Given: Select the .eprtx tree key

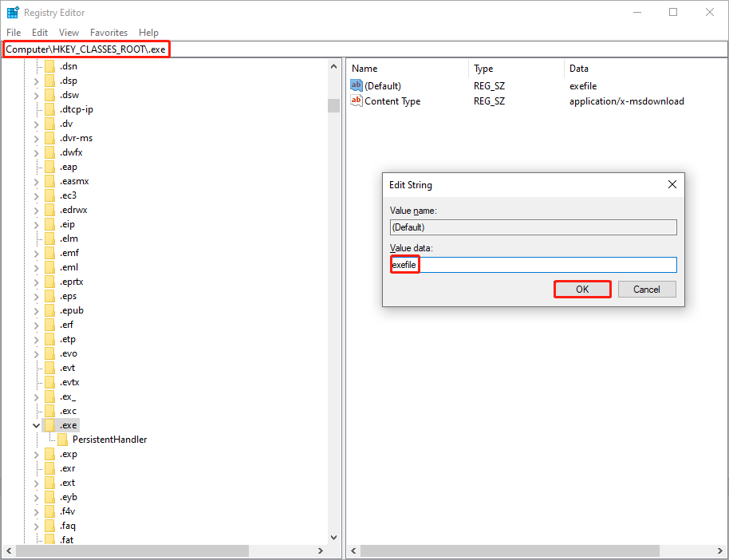Looking at the screenshot, I should pyautogui.click(x=72, y=282).
